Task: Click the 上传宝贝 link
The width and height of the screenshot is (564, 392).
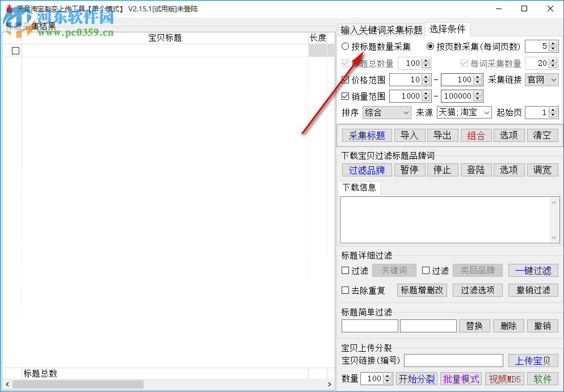Action: coord(533,360)
